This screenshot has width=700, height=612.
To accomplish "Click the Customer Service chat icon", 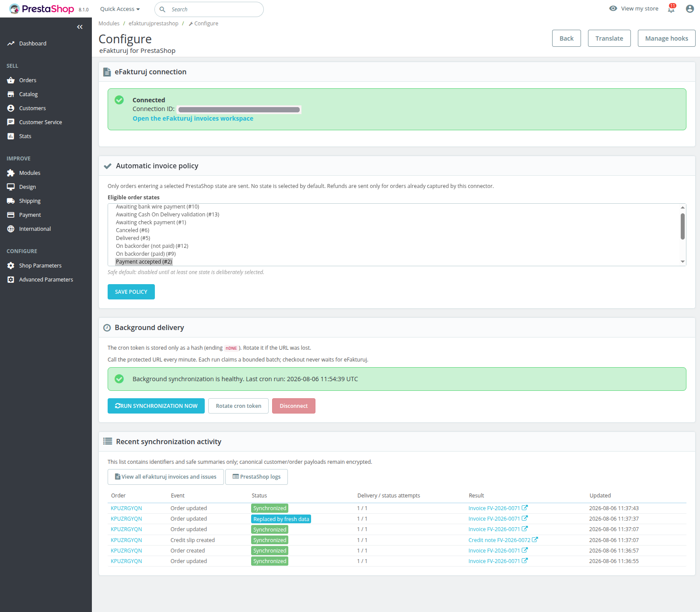I will (x=11, y=122).
